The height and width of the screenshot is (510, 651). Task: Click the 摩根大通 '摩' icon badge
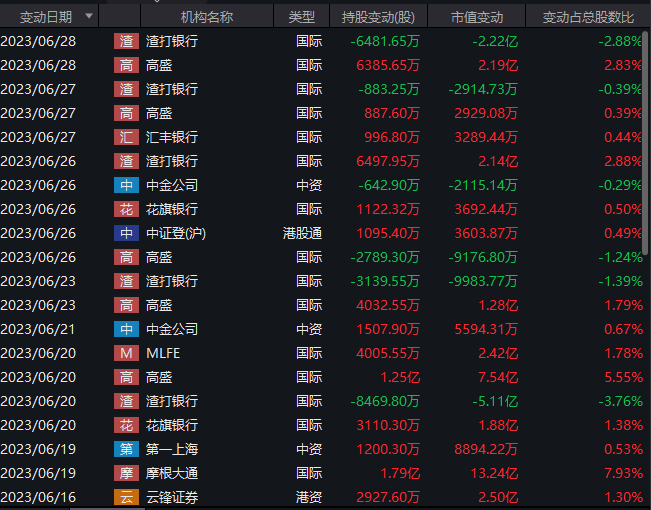126,473
